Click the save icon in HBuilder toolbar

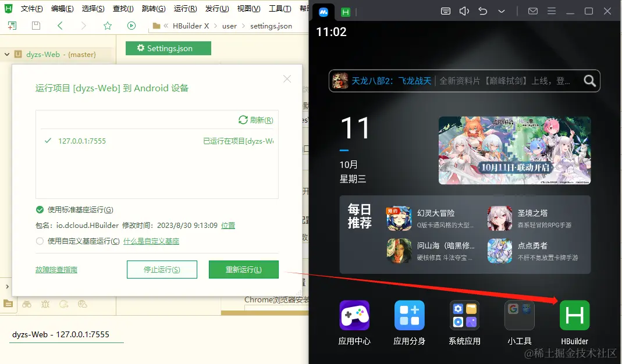coord(36,26)
